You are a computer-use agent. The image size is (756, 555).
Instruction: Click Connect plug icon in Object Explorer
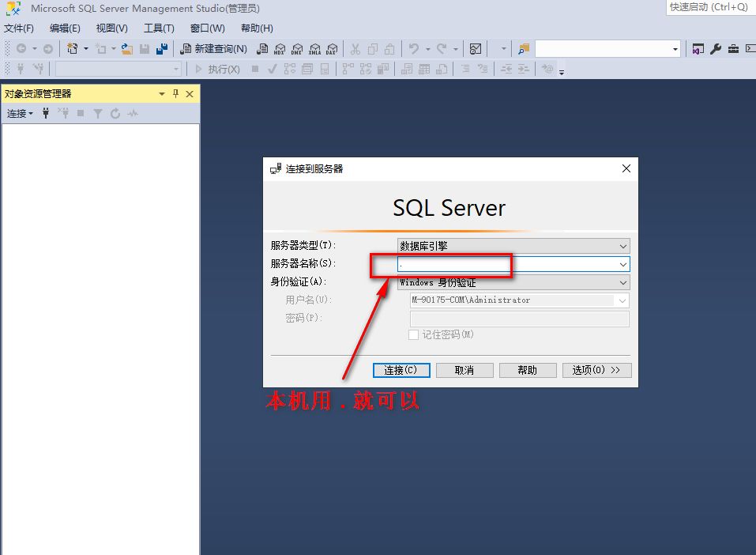pyautogui.click(x=46, y=113)
